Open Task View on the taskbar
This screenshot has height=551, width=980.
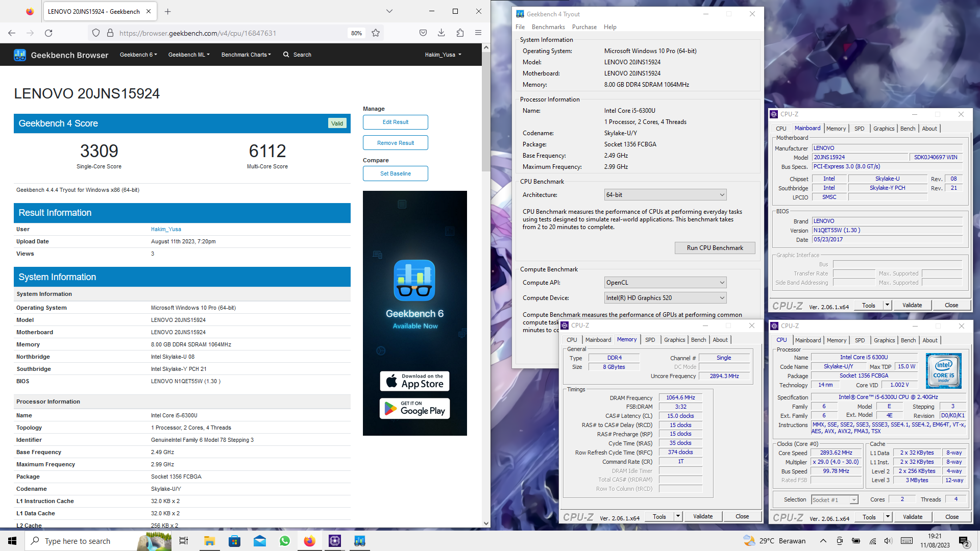pyautogui.click(x=184, y=541)
